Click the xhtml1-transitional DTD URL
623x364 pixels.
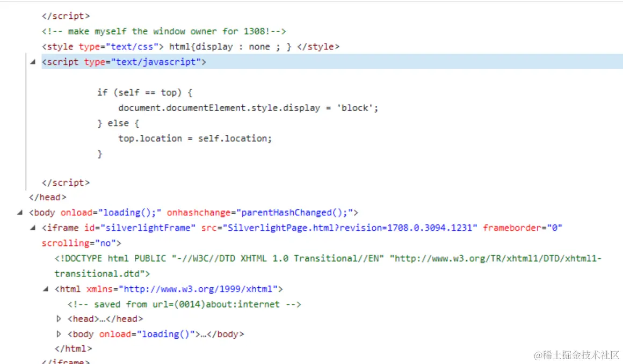328,266
